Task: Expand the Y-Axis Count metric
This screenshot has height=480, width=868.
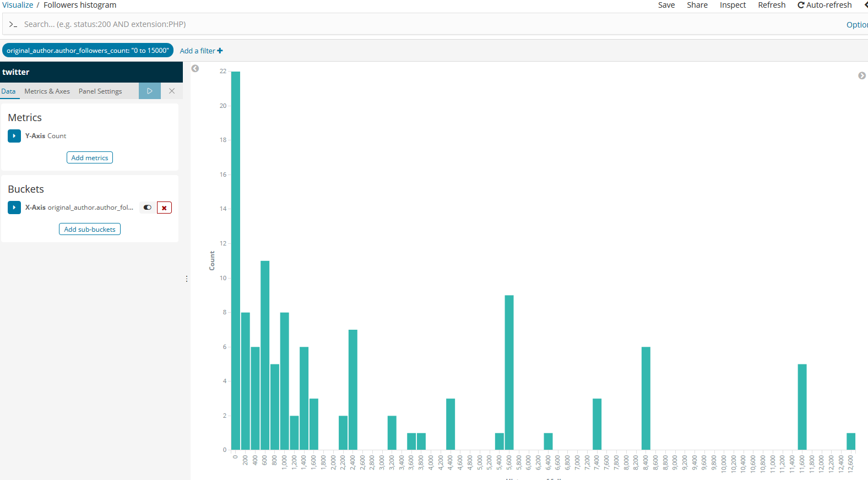Action: [14, 136]
